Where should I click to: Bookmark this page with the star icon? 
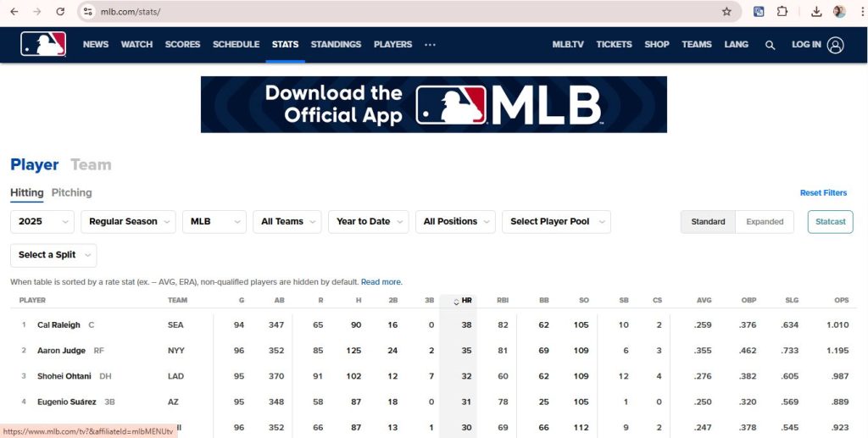click(726, 12)
